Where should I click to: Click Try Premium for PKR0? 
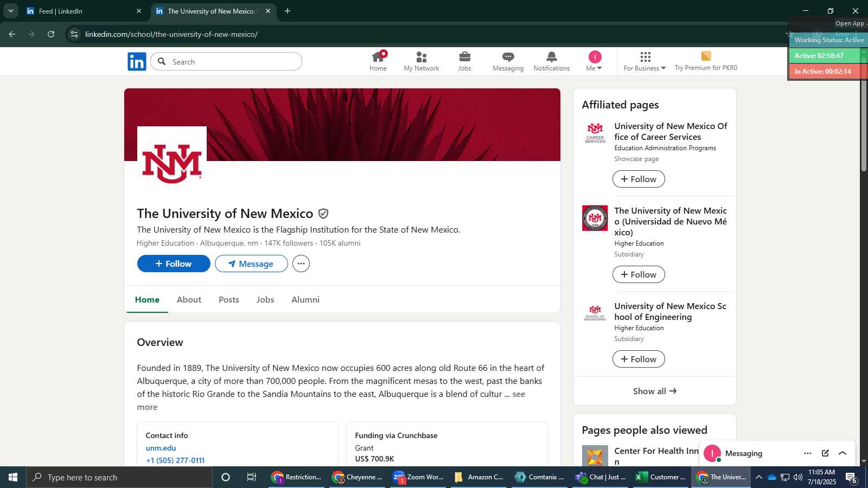(x=706, y=61)
